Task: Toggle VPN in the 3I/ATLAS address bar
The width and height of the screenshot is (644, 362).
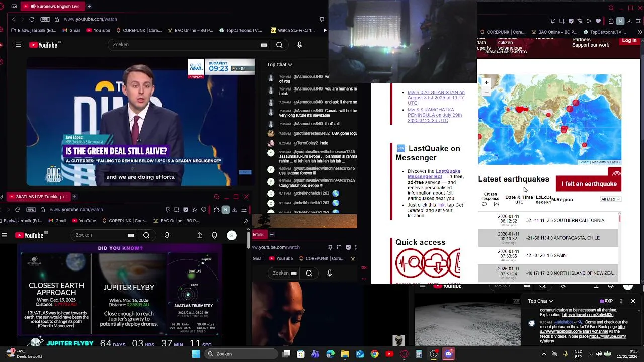Action: [x=31, y=209]
